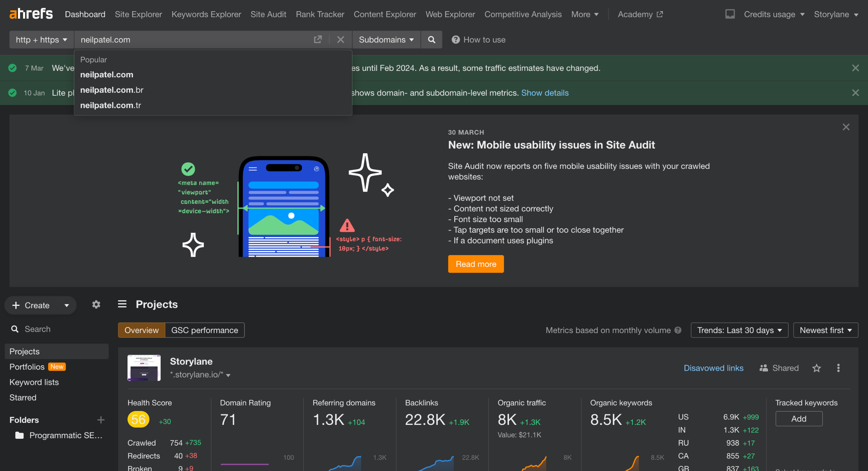The height and width of the screenshot is (471, 868).
Task: Expand the Create button dropdown arrow
Action: click(x=67, y=306)
